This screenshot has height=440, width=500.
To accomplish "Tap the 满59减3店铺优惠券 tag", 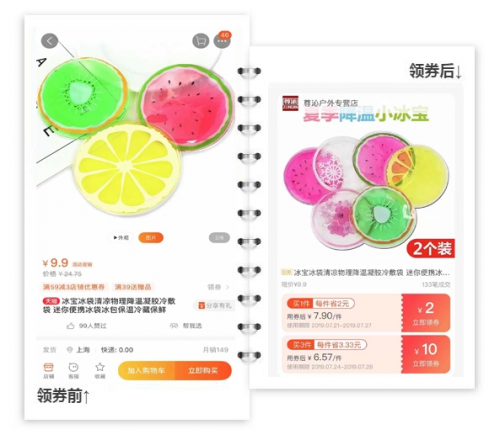I will point(74,287).
